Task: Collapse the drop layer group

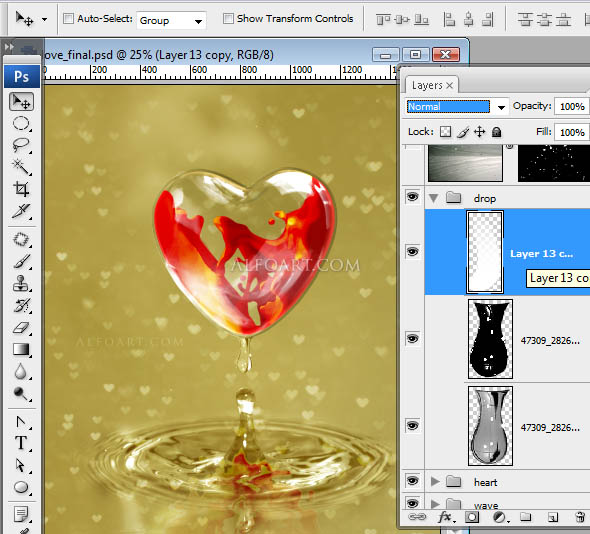Action: [434, 198]
